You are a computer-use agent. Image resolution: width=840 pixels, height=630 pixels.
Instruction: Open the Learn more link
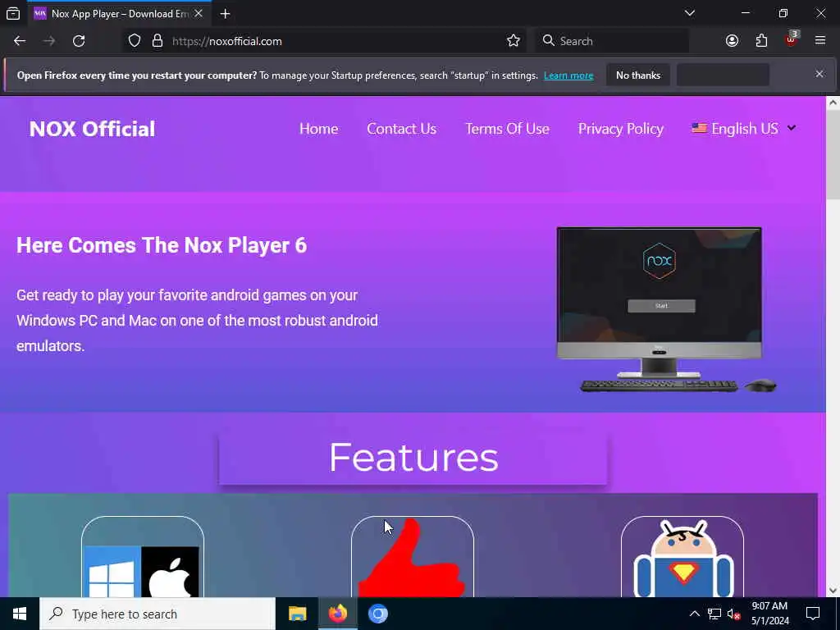tap(568, 75)
